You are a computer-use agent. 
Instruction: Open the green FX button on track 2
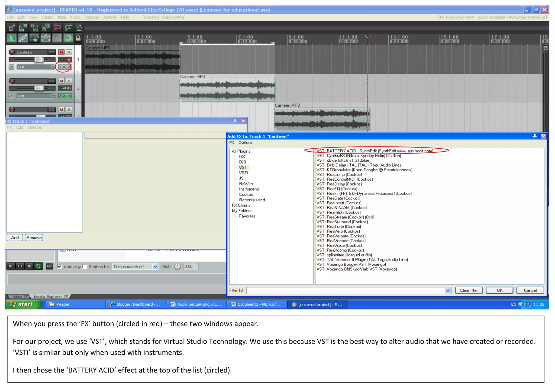click(63, 96)
